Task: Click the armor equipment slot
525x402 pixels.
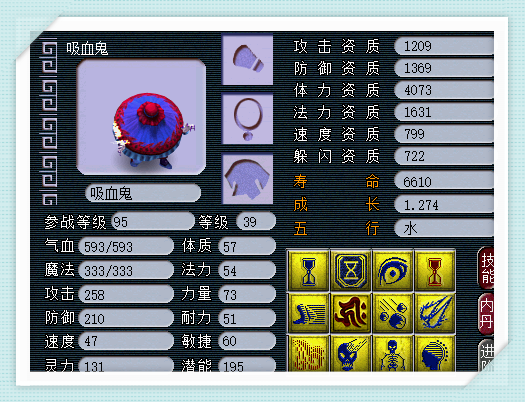Action: pyautogui.click(x=247, y=179)
